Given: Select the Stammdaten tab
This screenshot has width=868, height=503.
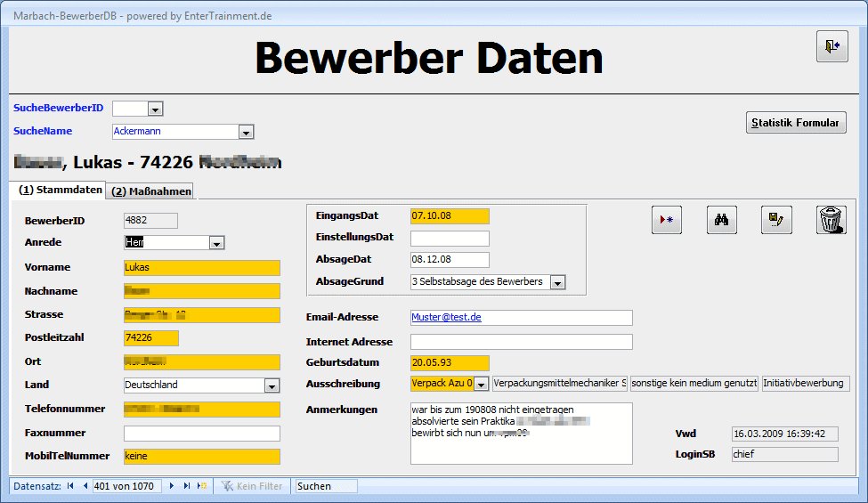Looking at the screenshot, I should tap(61, 190).
